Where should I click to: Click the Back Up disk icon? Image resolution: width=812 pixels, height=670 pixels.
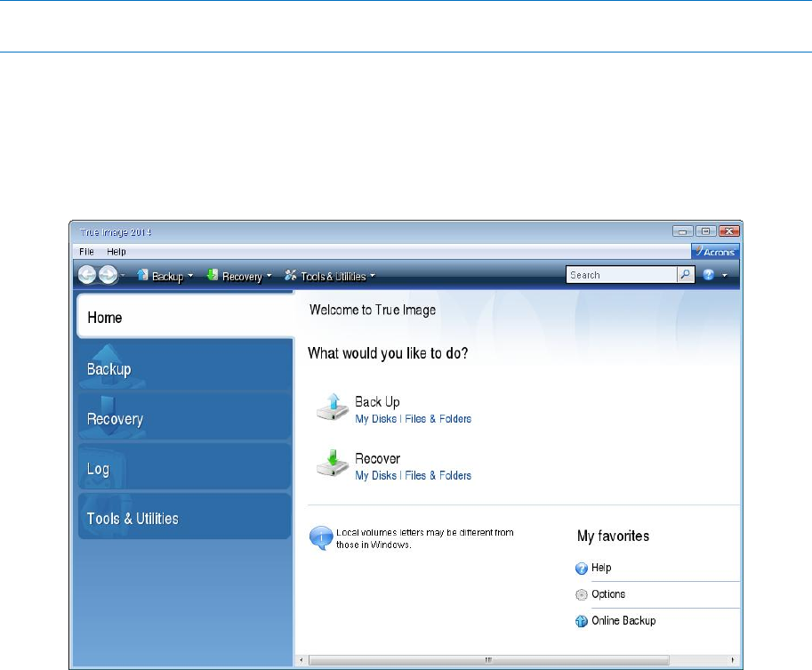333,408
